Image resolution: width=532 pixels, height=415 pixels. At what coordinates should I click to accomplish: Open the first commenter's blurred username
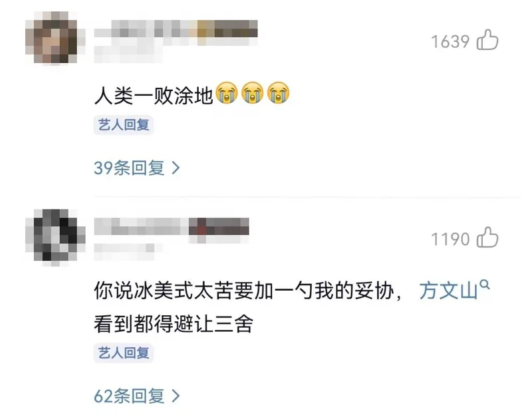(176, 33)
